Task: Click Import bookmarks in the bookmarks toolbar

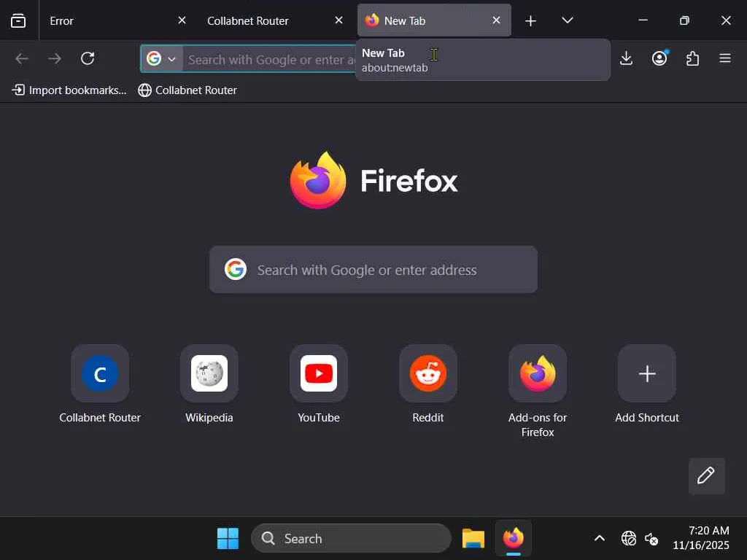Action: pos(69,90)
